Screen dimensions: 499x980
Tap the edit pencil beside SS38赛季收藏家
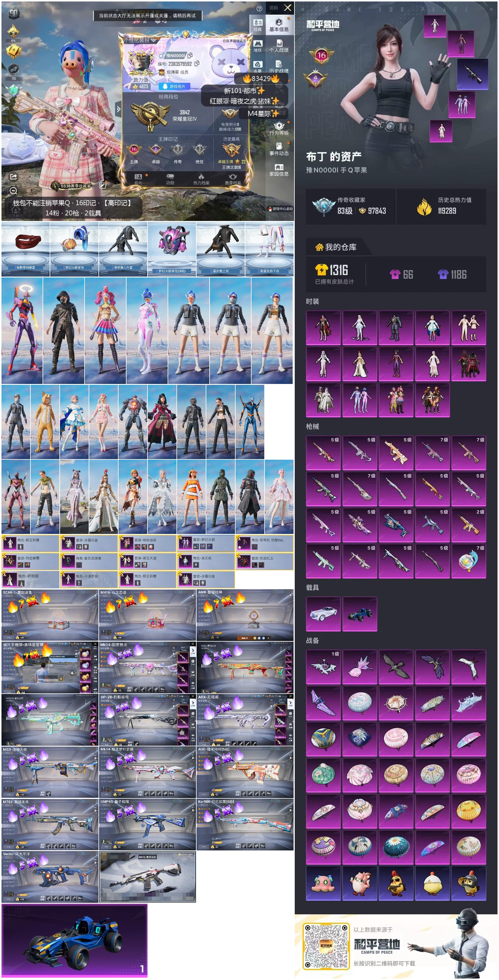(x=102, y=186)
